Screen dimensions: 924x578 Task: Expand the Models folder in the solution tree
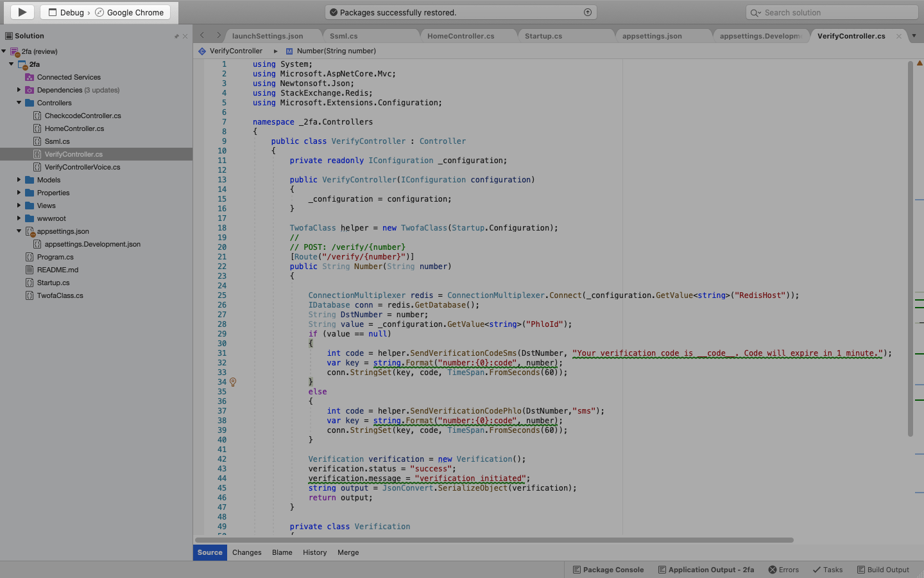click(x=18, y=180)
